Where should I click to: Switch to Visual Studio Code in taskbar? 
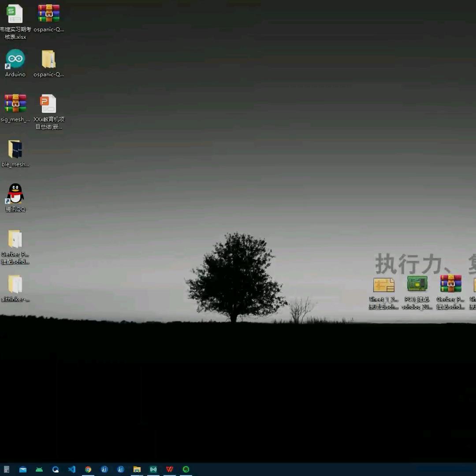coord(72,469)
